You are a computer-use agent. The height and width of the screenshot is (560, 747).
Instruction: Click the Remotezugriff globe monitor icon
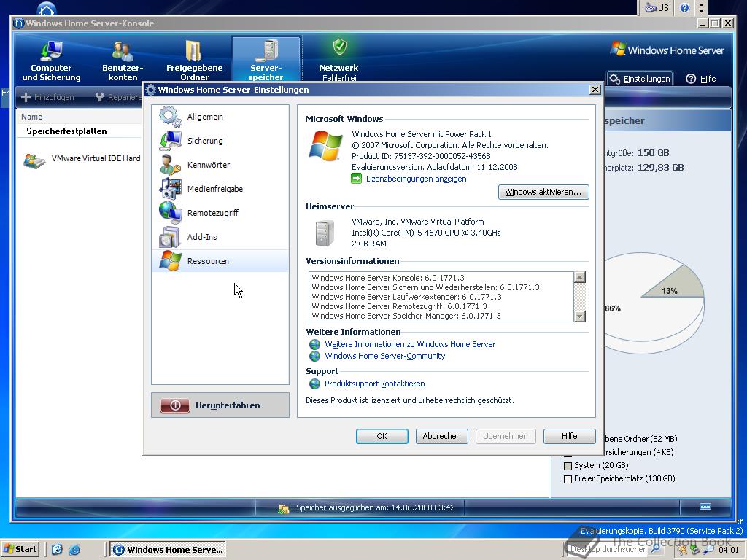(170, 213)
